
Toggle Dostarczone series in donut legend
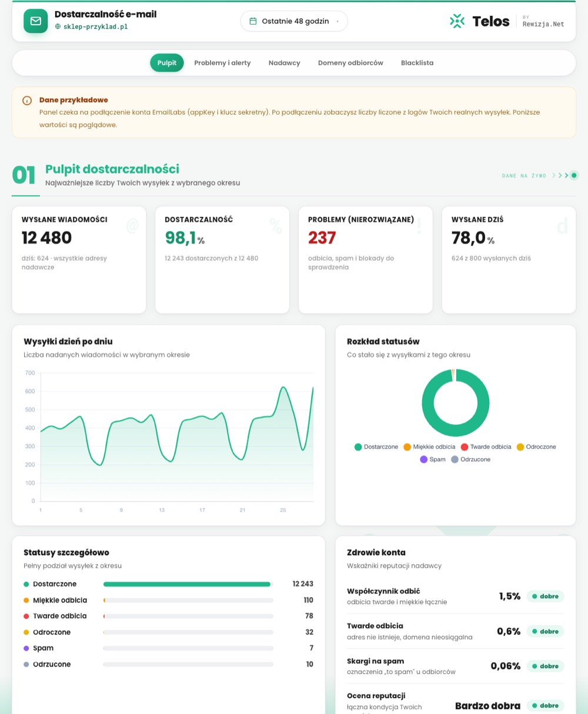pyautogui.click(x=376, y=447)
